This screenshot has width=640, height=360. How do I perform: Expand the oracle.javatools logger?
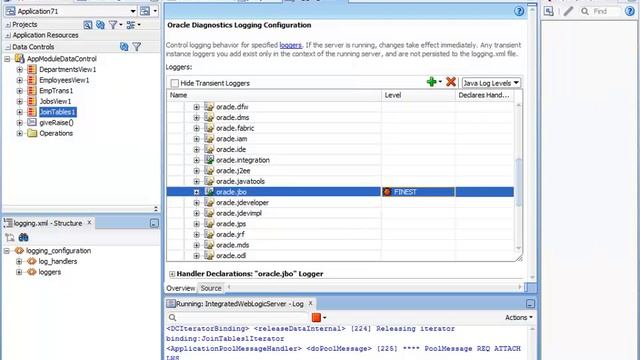click(x=196, y=181)
